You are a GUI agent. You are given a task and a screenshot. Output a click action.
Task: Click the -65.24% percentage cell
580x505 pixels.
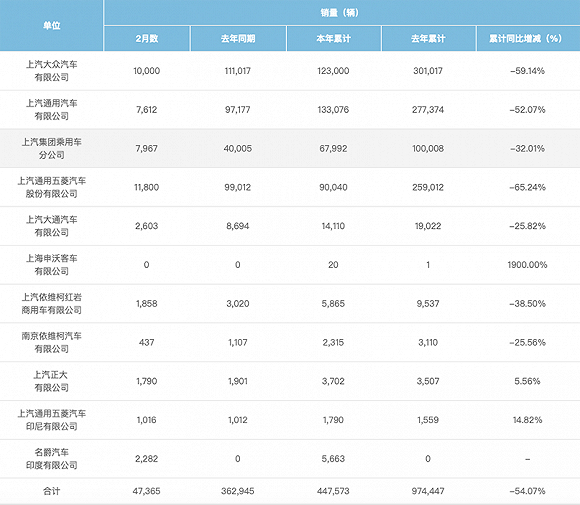coord(527,187)
